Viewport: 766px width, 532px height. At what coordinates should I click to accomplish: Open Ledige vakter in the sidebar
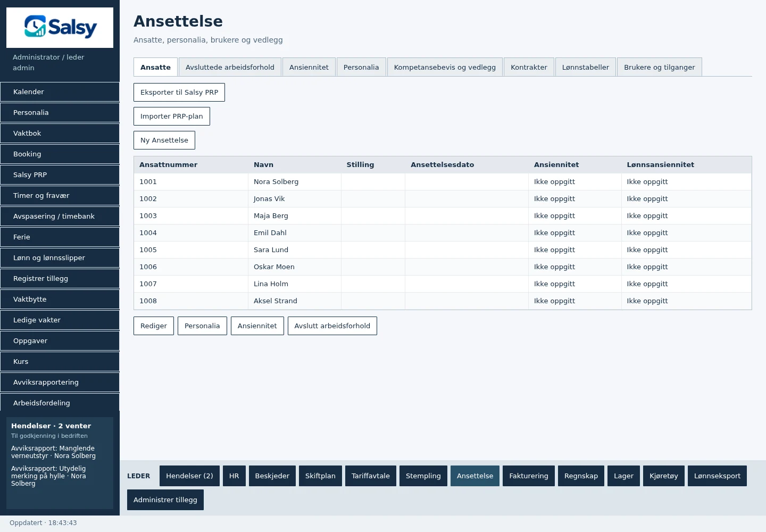tap(60, 320)
